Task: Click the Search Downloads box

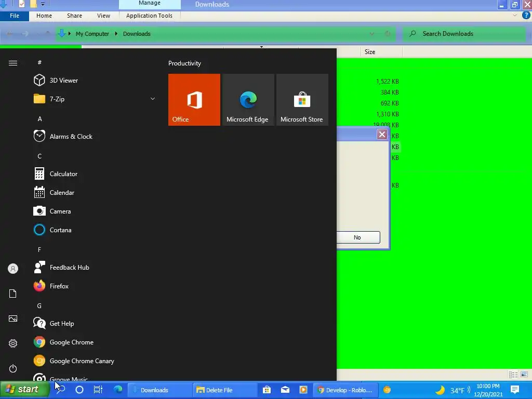Action: 464,34
